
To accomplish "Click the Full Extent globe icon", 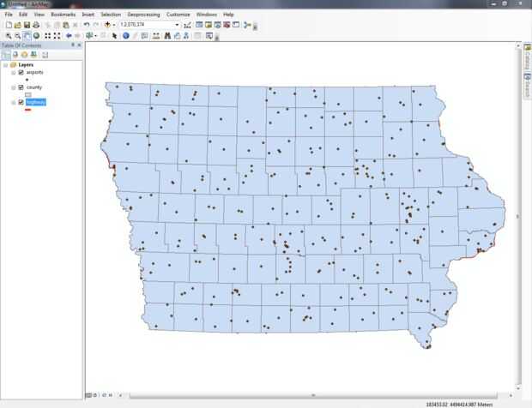I will pos(36,36).
